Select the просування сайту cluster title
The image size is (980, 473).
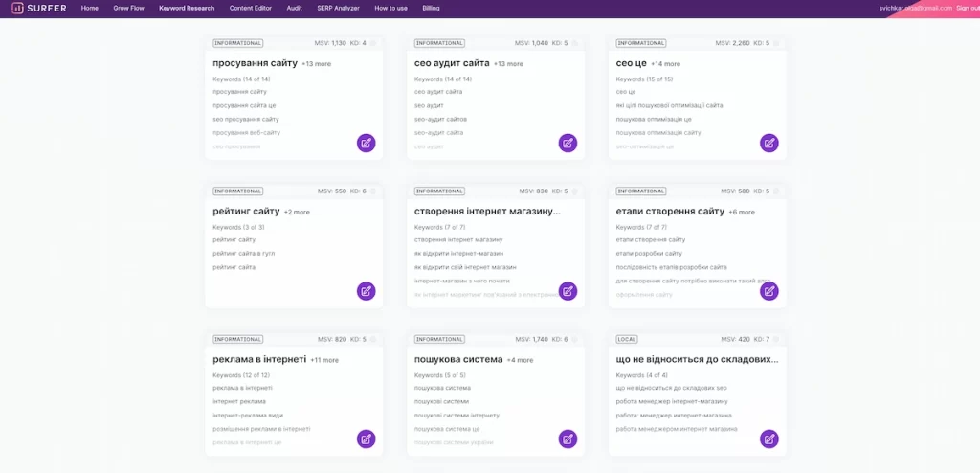click(255, 63)
